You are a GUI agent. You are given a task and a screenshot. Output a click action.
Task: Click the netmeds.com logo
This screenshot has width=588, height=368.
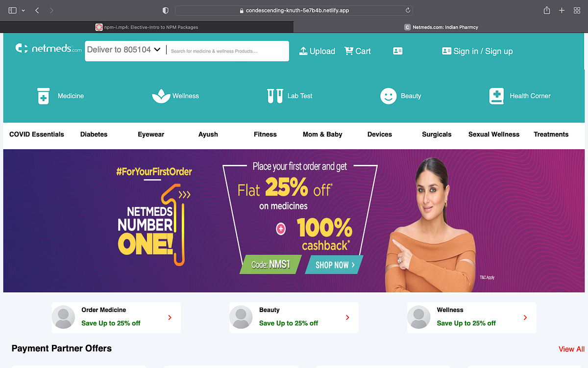49,49
